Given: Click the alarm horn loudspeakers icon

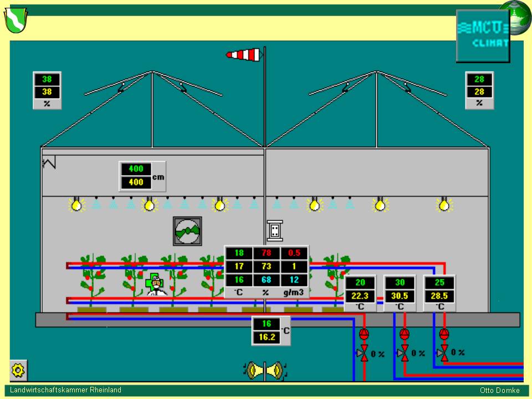Looking at the screenshot, I should click(265, 370).
